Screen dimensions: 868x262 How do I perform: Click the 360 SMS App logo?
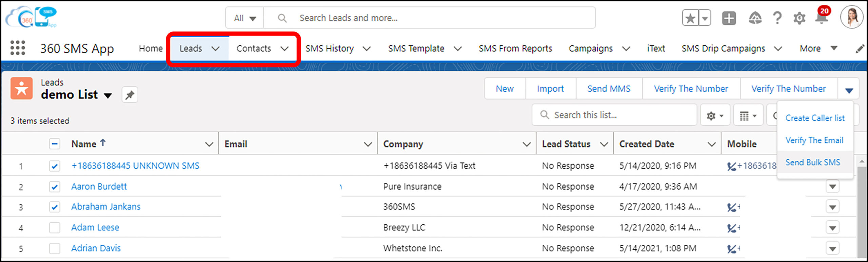(31, 17)
